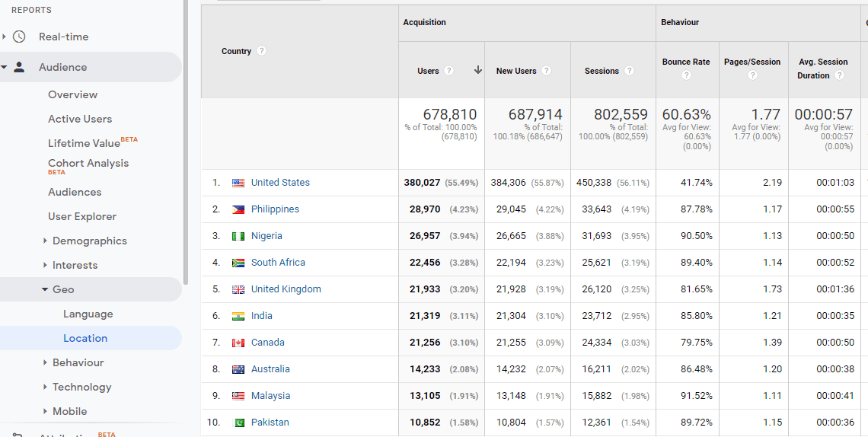Viewport: 868px width, 437px height.
Task: Click the Users column sort arrow
Action: (478, 70)
